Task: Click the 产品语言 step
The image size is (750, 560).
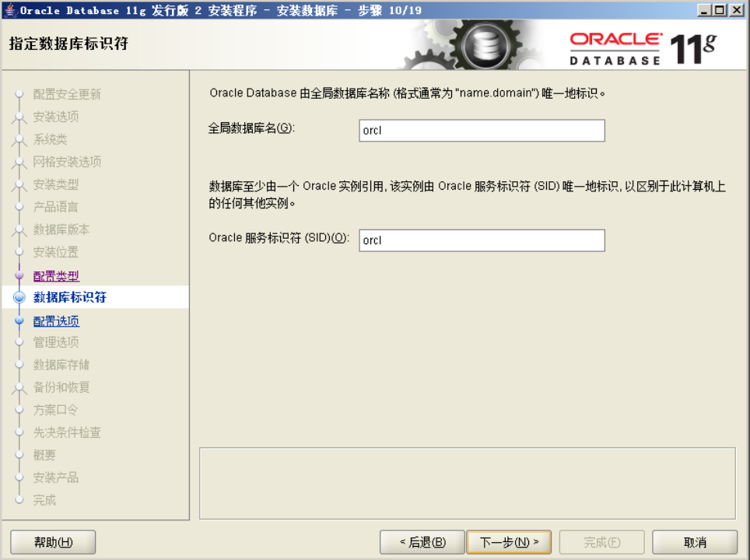Action: pos(56,207)
